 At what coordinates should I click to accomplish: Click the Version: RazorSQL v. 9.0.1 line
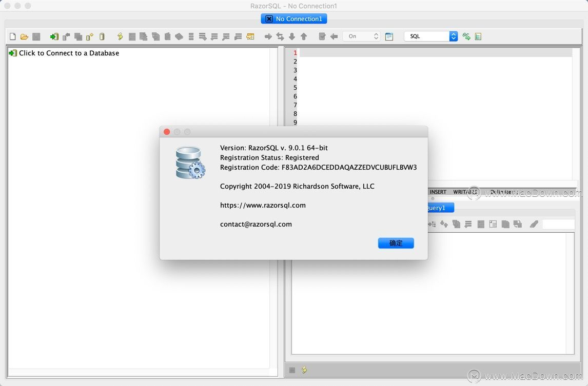click(274, 148)
